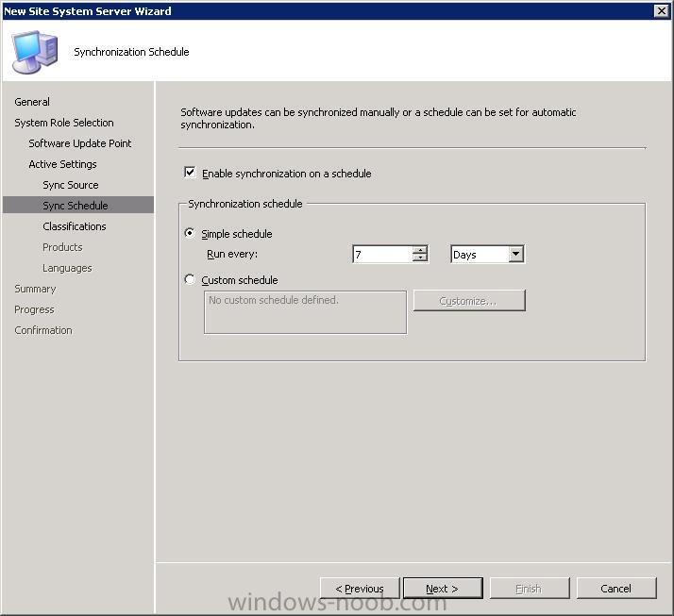Click the disabled Finish button

(x=530, y=588)
